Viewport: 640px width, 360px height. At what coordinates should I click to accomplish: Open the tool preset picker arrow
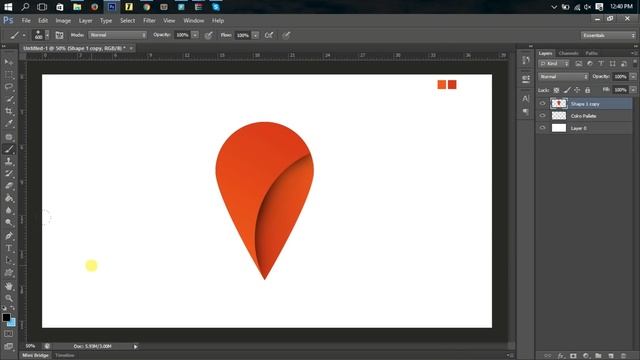24,36
